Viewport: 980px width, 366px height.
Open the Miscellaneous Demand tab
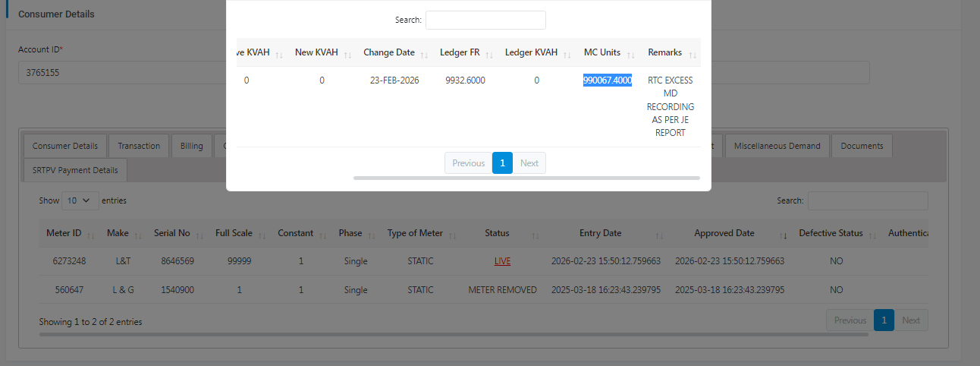coord(777,146)
